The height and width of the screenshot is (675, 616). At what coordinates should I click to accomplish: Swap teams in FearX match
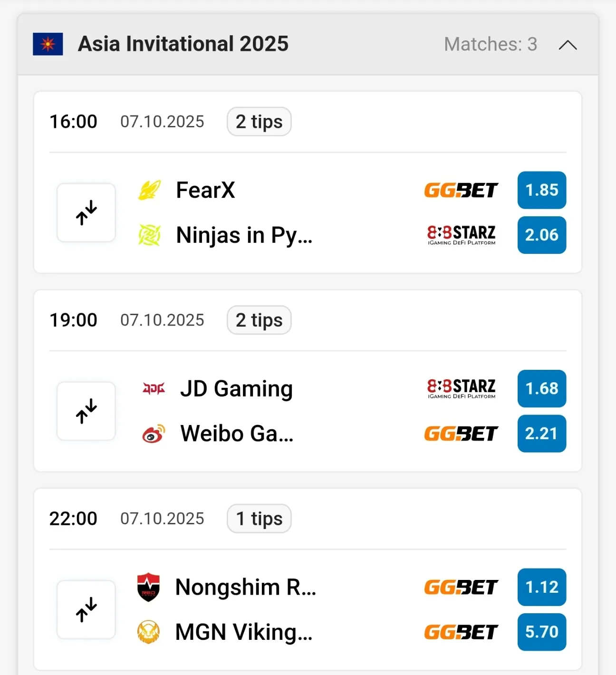86,212
